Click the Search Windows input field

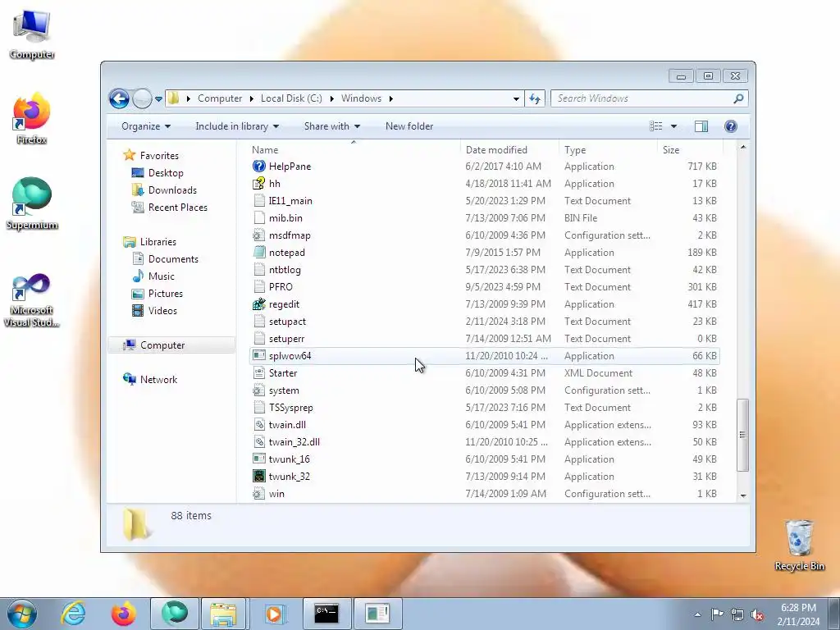pyautogui.click(x=643, y=98)
